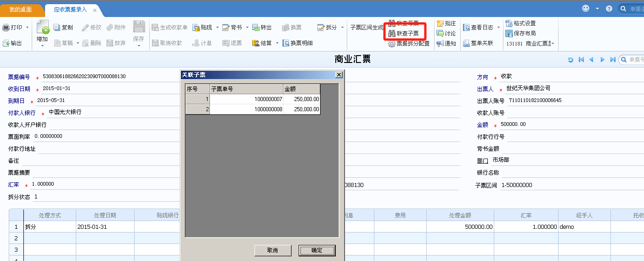
Task: Open the 131181 商业汇票 template dropdown
Action: coord(553,44)
